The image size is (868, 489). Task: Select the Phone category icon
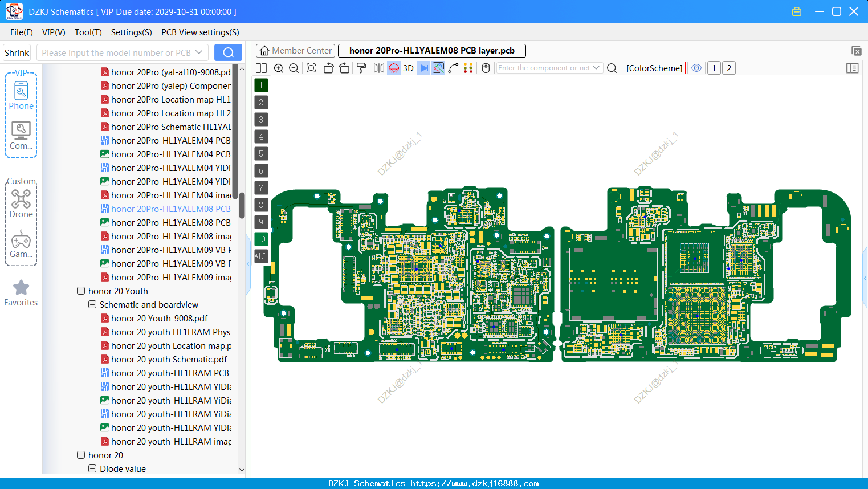tap(21, 96)
